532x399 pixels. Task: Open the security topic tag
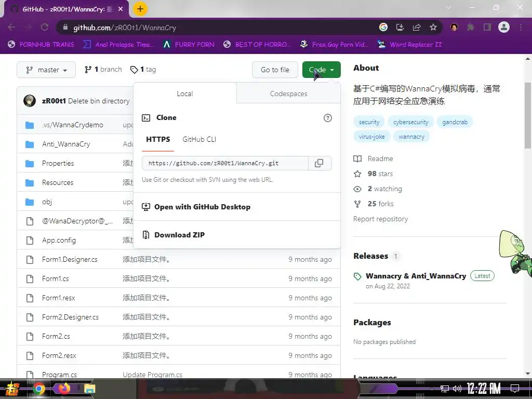[x=369, y=122]
